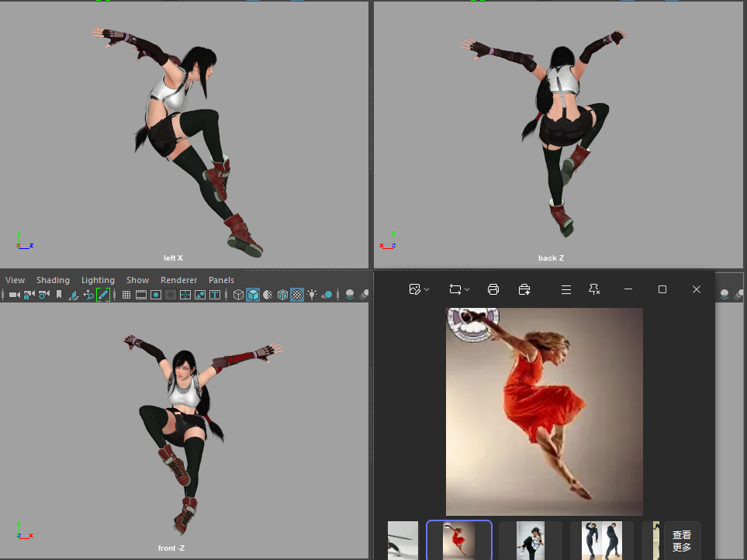
Task: Open the Lighting panel menu
Action: pyautogui.click(x=98, y=280)
